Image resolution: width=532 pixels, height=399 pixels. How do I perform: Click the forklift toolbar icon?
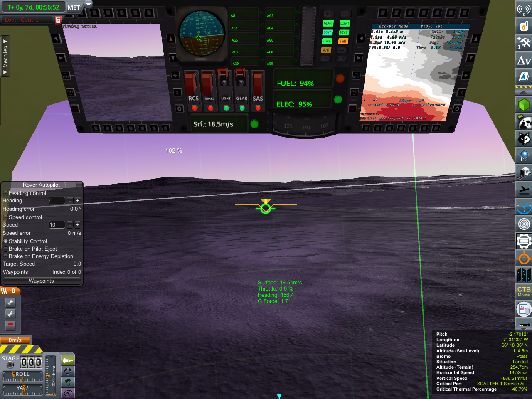[x=524, y=173]
